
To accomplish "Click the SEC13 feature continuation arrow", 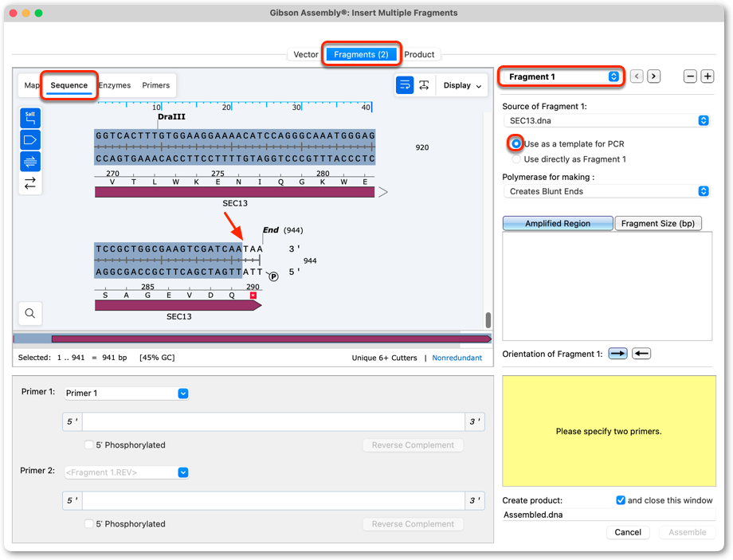I will tap(383, 192).
